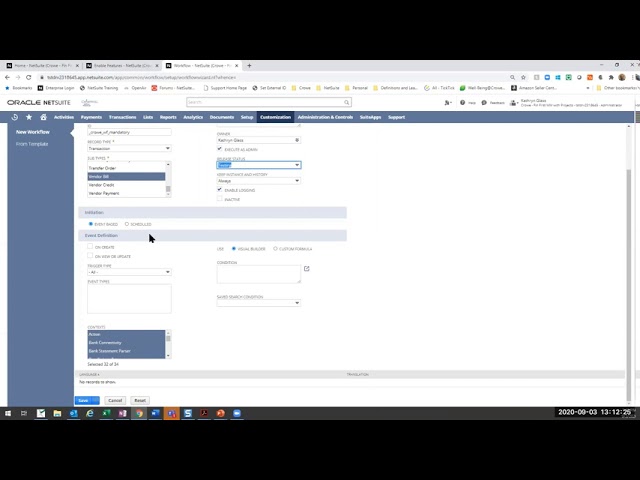The image size is (640, 480).
Task: Click the browser back arrow
Action: click(x=7, y=77)
